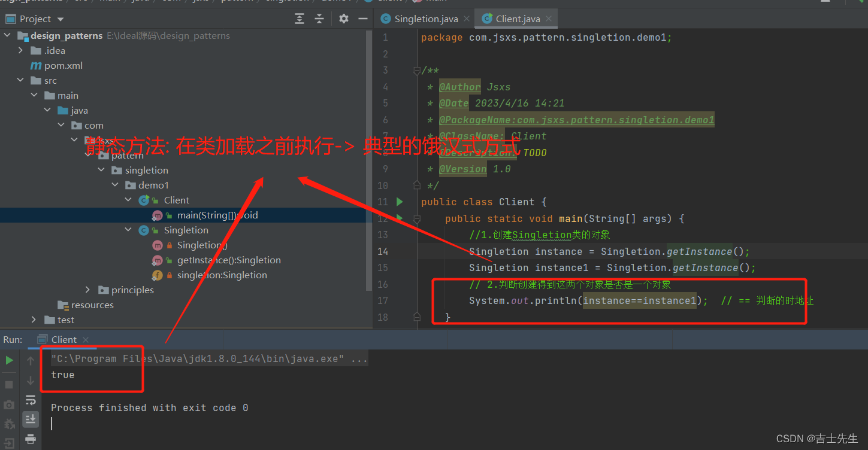Click the Client run tab
Viewport: 868px width, 450px height.
coord(63,339)
